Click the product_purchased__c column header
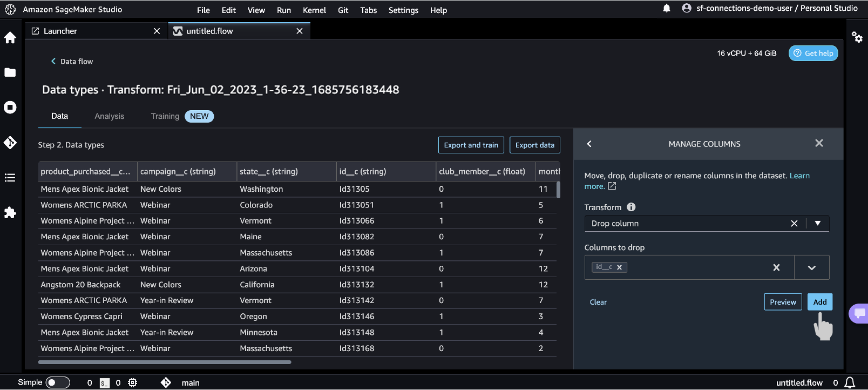 87,172
